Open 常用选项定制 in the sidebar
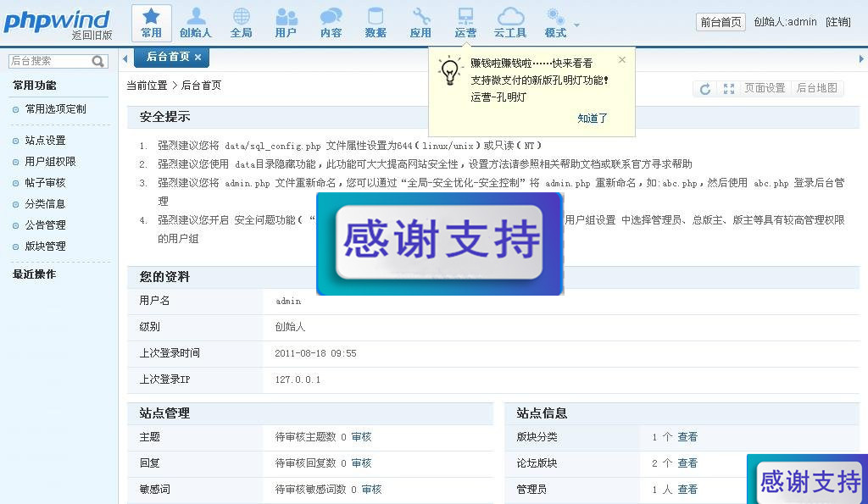This screenshot has width=868, height=504. [55, 109]
